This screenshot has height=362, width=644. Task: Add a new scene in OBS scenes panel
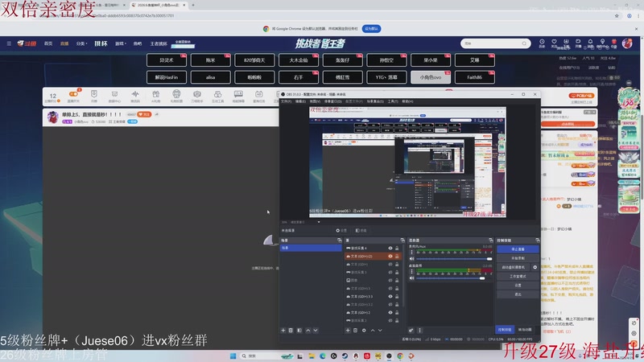(283, 331)
